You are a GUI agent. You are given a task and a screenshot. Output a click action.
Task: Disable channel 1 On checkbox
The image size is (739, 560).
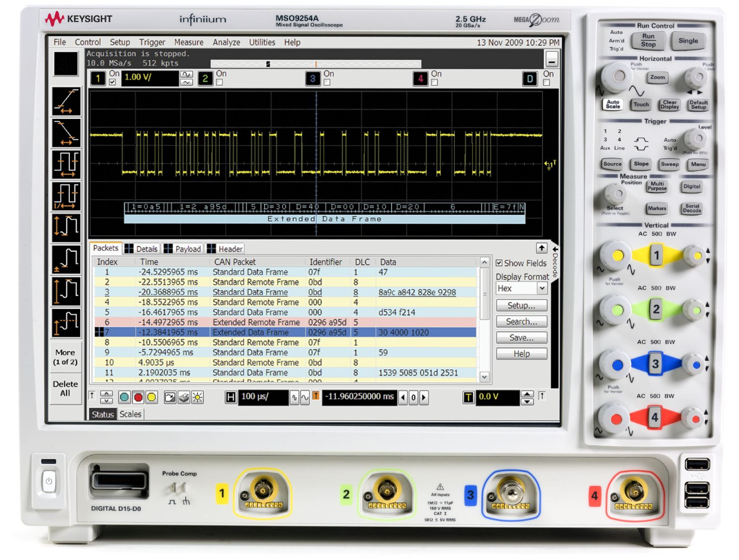(x=113, y=83)
